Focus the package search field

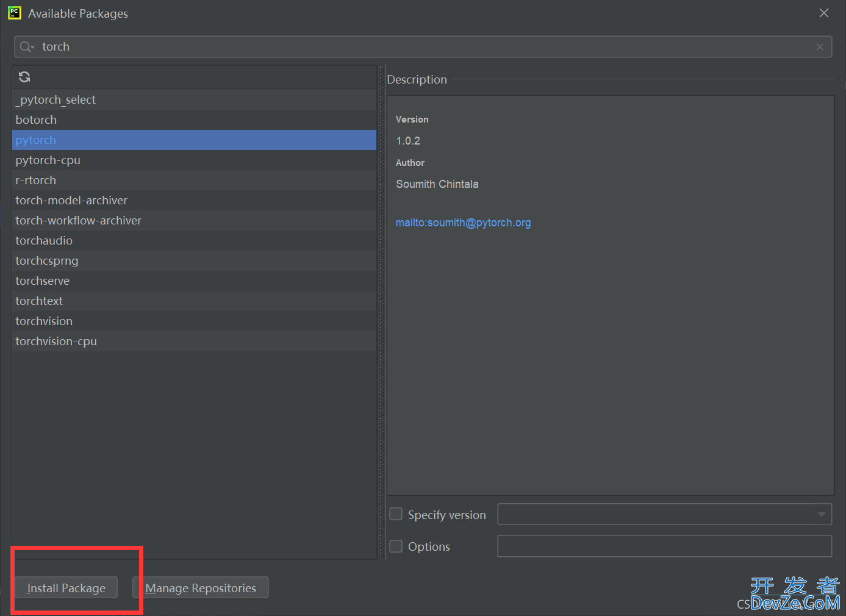point(423,47)
